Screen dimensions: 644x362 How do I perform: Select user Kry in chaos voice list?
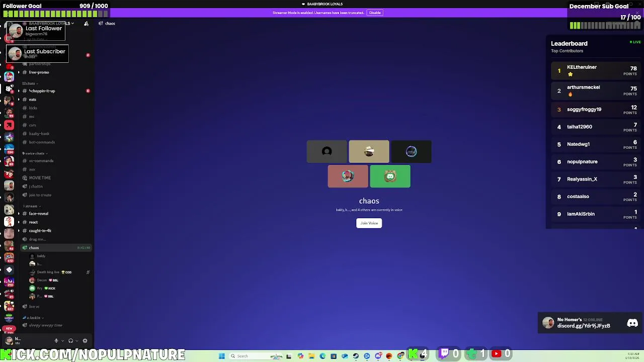40,288
